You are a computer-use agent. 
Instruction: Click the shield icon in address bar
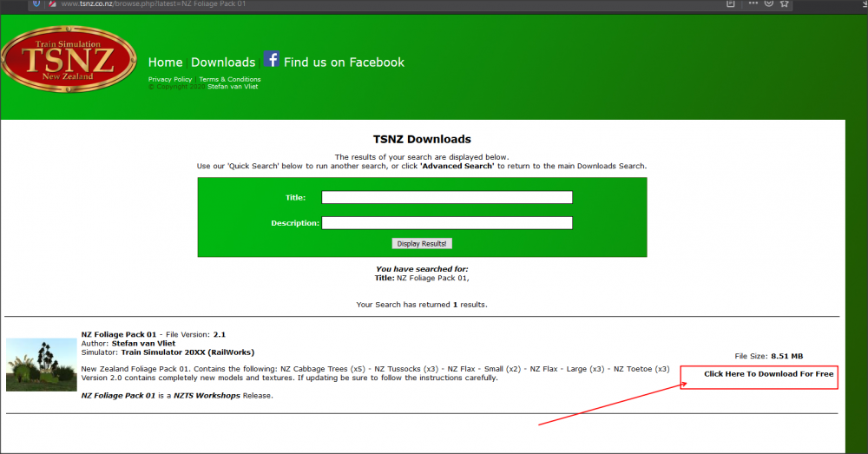pos(36,4)
